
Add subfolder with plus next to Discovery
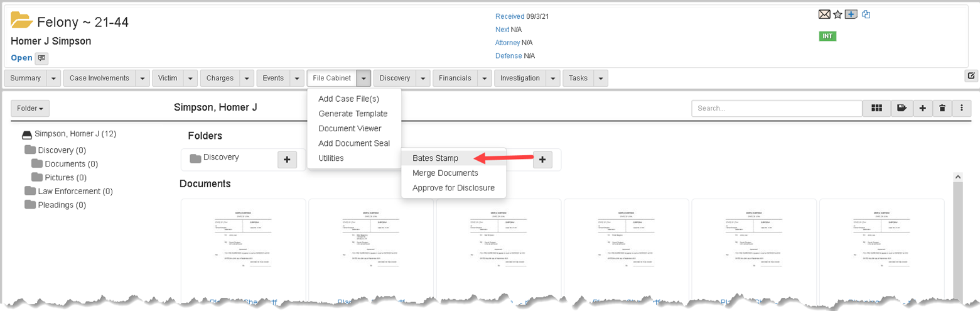coord(287,160)
